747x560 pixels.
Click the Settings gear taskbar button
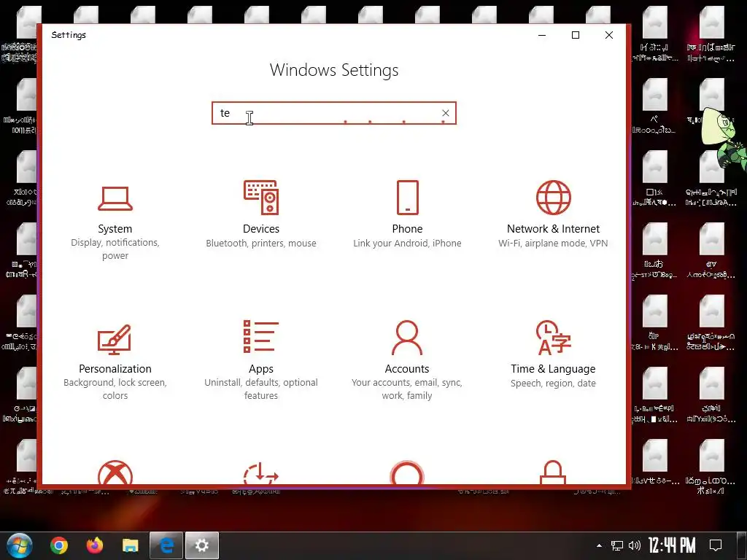click(x=202, y=545)
